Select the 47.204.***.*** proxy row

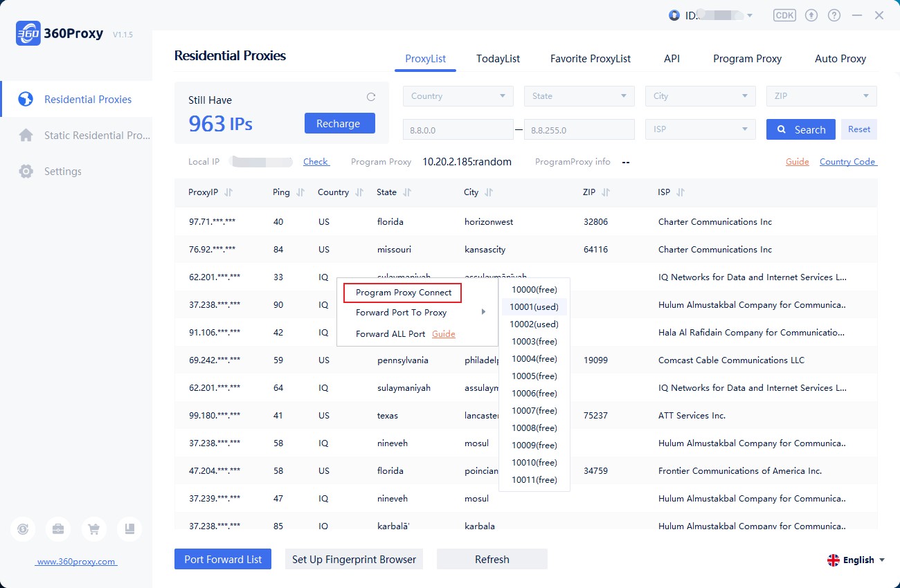click(x=526, y=471)
